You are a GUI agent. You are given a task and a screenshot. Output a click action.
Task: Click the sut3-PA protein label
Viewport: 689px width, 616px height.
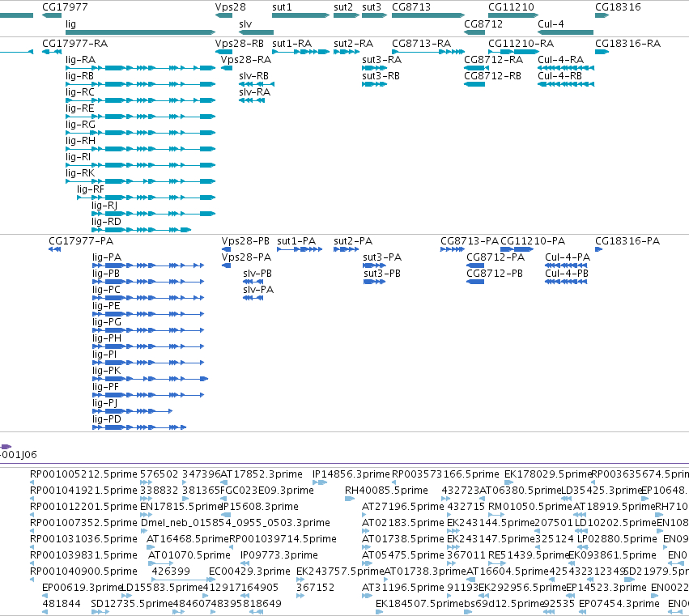382,257
